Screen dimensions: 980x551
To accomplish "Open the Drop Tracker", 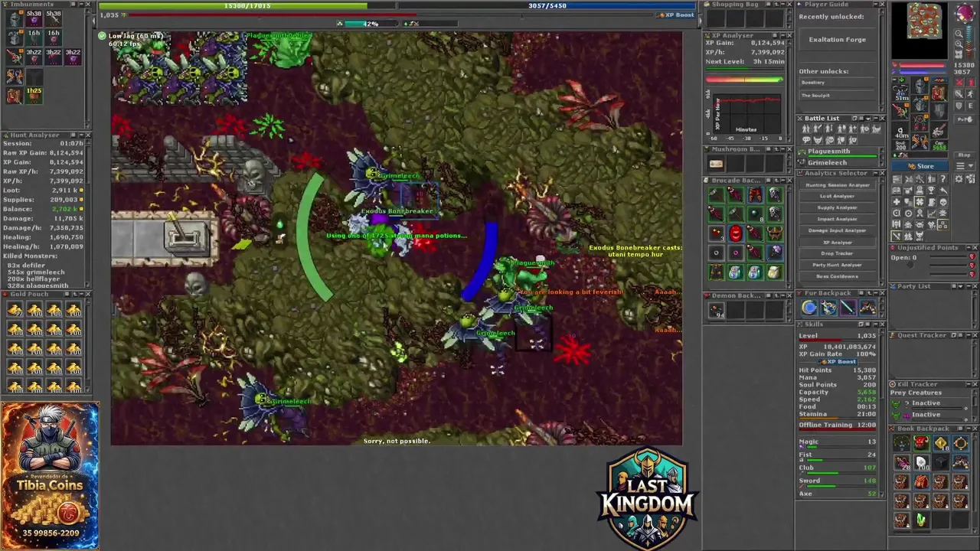I will tap(838, 253).
